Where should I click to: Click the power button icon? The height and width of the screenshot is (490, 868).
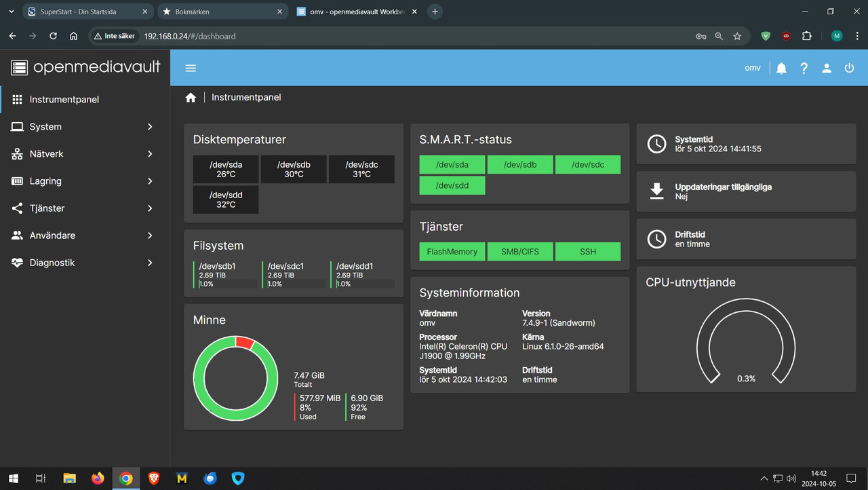[x=849, y=68]
